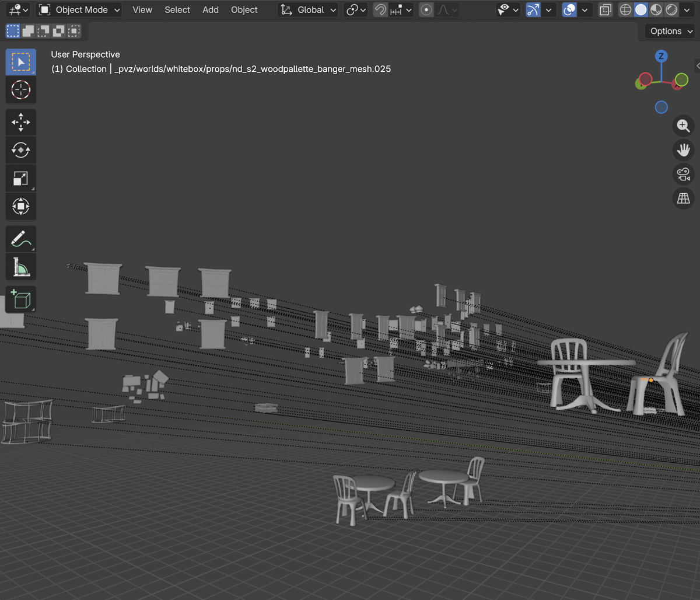This screenshot has width=700, height=600.
Task: Click the Z axis on navigation gizmo
Action: tap(661, 56)
